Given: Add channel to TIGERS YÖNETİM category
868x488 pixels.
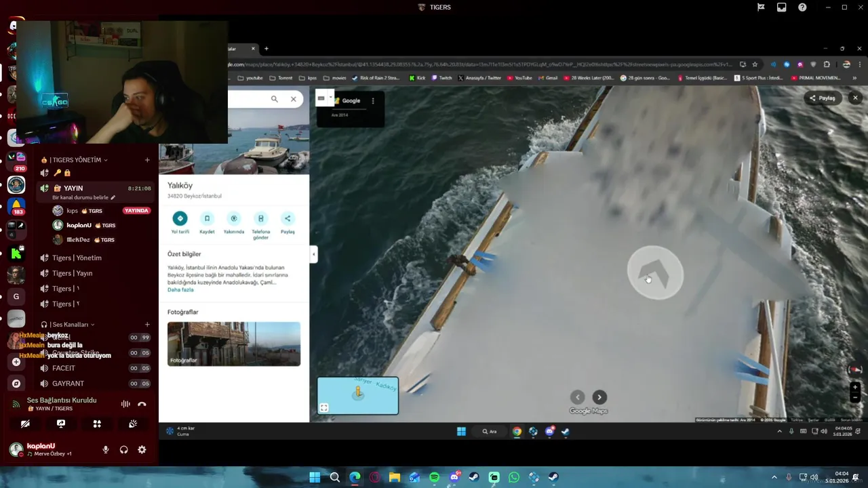Looking at the screenshot, I should (x=147, y=160).
